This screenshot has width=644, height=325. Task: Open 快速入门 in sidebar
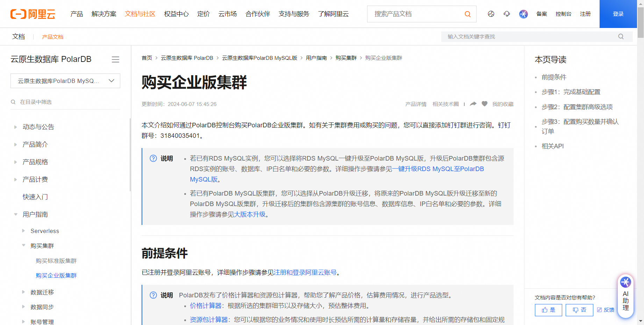(35, 197)
